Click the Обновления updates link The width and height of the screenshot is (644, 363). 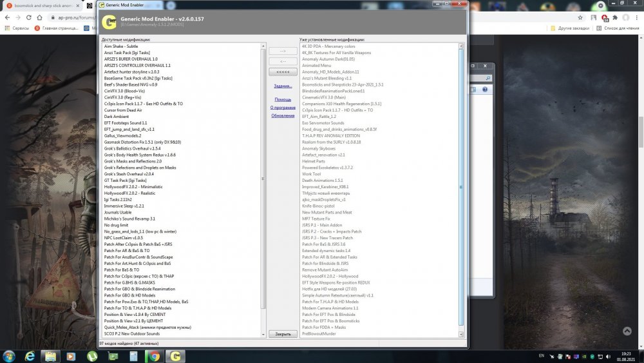pyautogui.click(x=283, y=115)
